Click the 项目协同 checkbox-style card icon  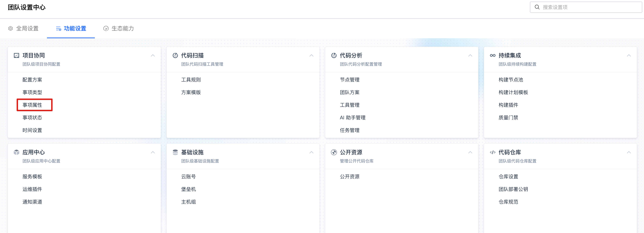point(16,55)
